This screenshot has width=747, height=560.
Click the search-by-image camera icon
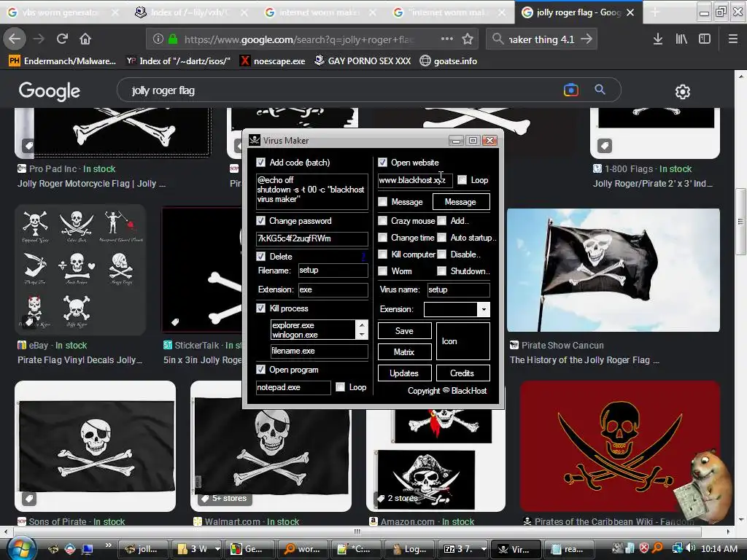click(x=570, y=90)
